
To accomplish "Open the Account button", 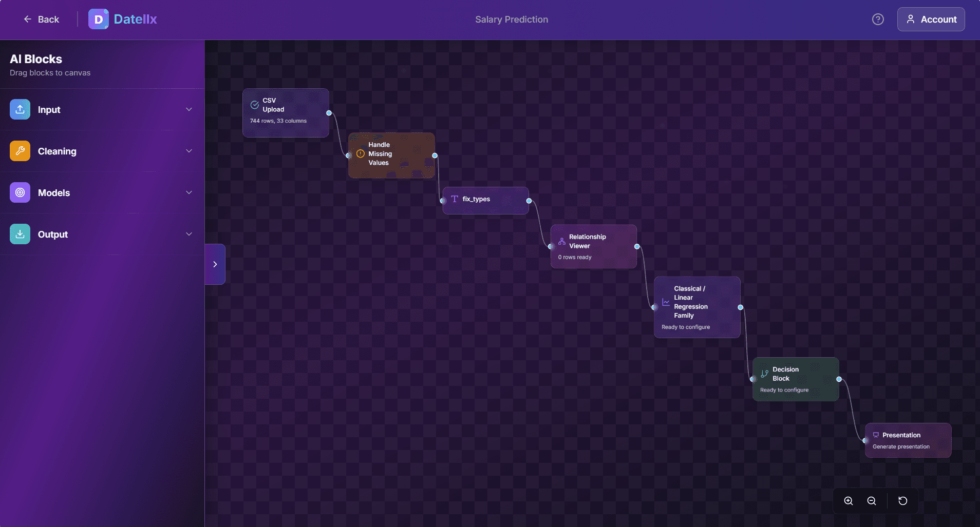I will click(x=930, y=19).
